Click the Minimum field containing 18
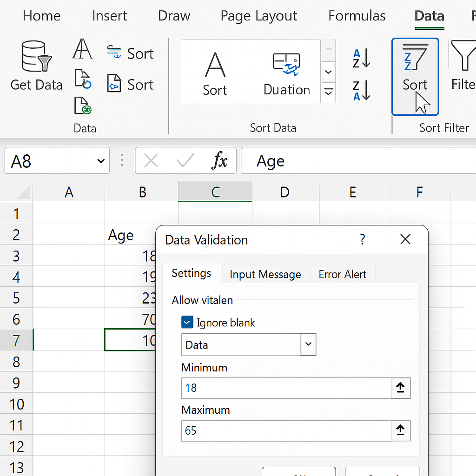This screenshot has width=476, height=476. coord(286,388)
